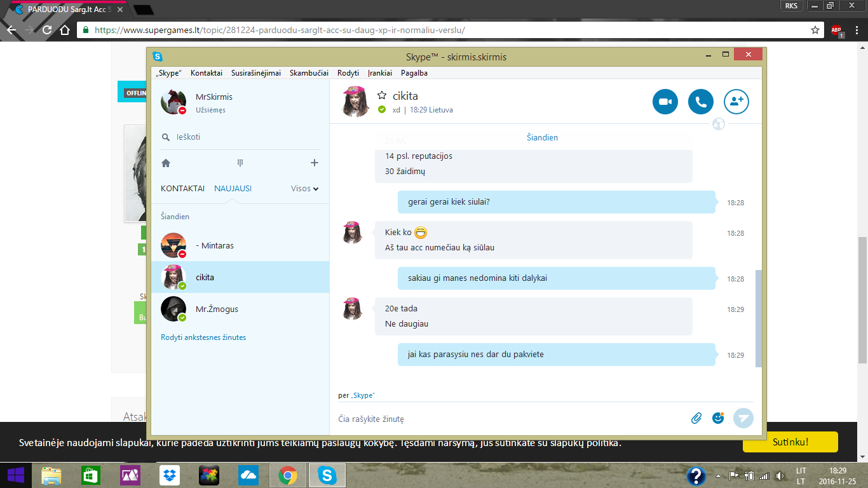Click the Ieškoti search field
868x488 pixels.
pyautogui.click(x=240, y=137)
